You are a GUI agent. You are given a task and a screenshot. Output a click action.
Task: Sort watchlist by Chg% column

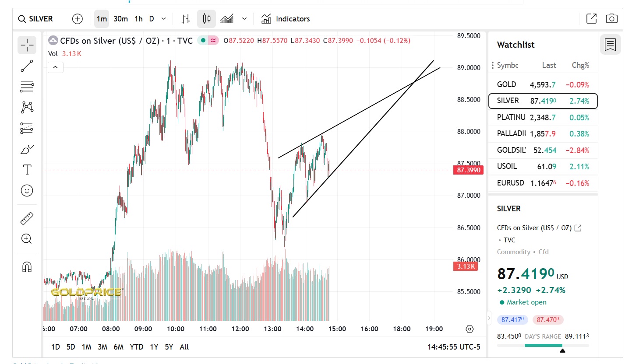(x=580, y=65)
